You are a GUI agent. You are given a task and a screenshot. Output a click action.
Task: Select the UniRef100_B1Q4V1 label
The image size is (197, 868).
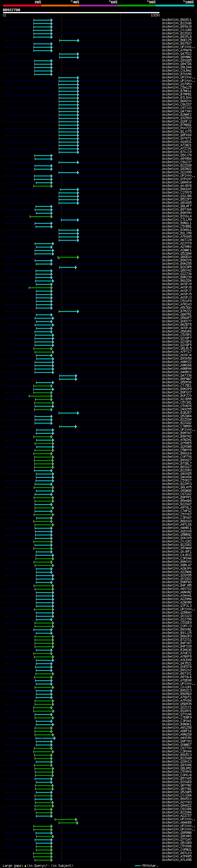(x=177, y=711)
